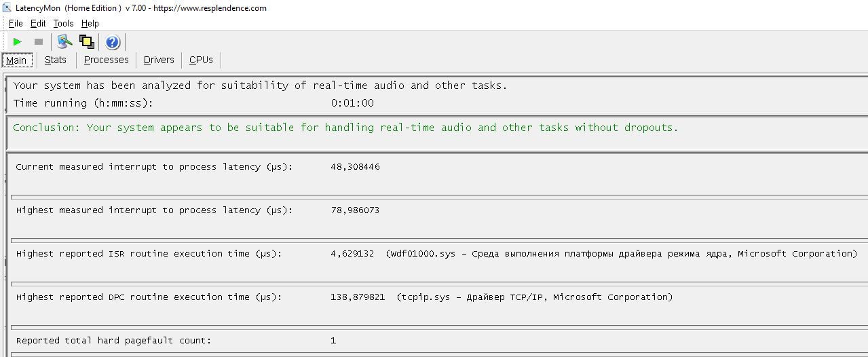Viewport: 868px width, 357px height.
Task: Click the green Conclusion text line
Action: [x=345, y=128]
